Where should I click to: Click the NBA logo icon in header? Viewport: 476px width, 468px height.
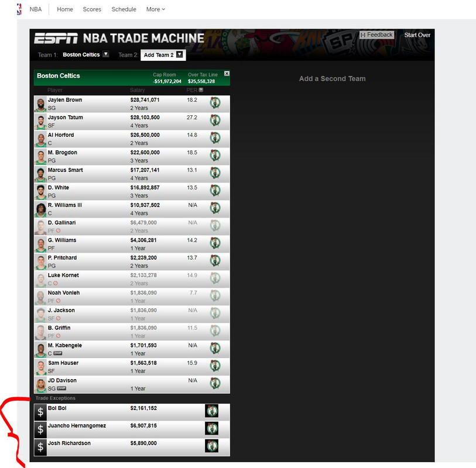coord(19,9)
